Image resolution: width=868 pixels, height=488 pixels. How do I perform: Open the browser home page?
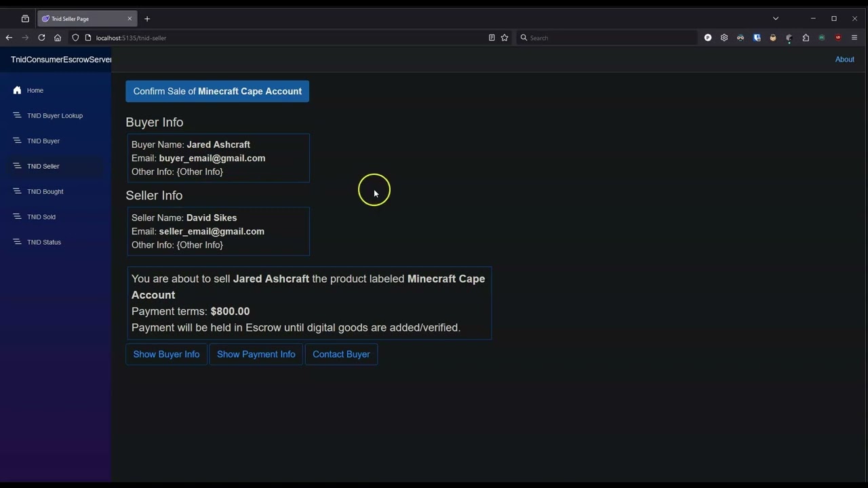click(x=58, y=38)
